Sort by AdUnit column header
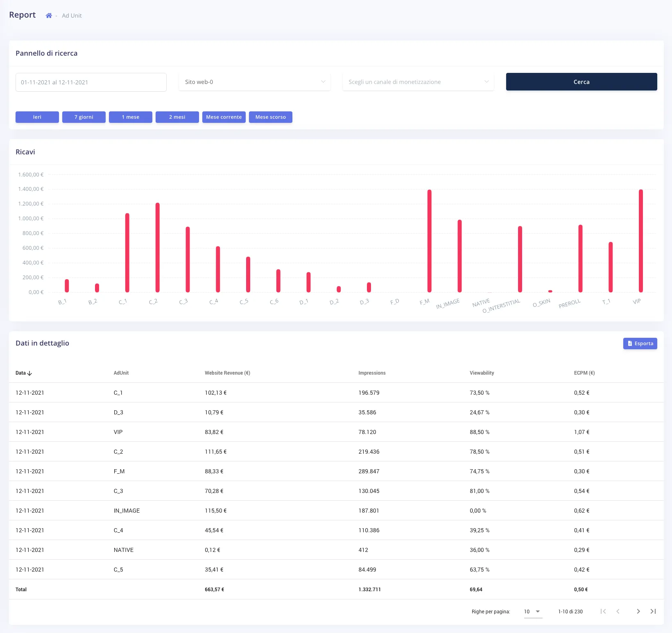Screen dimensions: 672x633 tap(121, 373)
